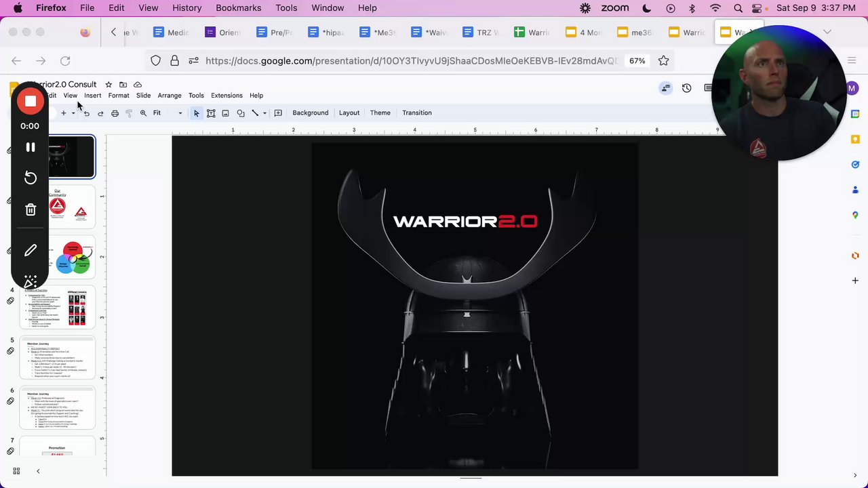
Task: Open Spotlight search in the macOS menu bar
Action: pos(738,8)
